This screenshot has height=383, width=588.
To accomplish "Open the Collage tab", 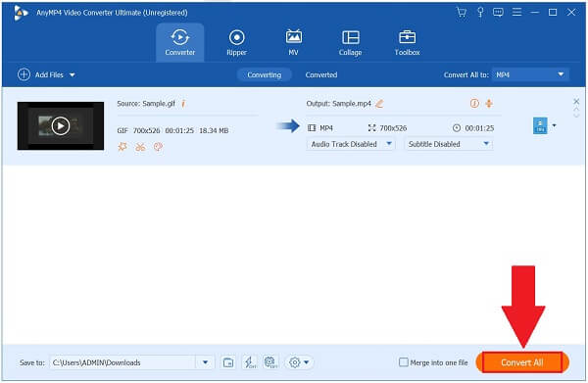I will tap(350, 42).
